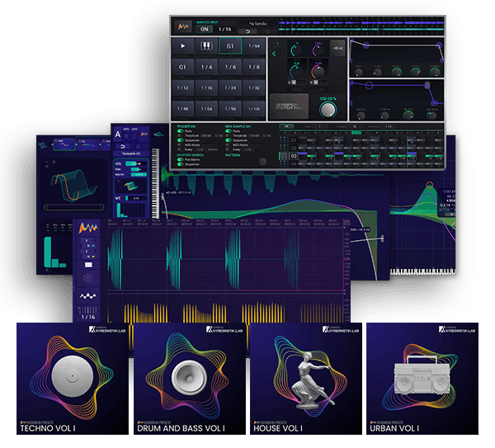Viewport: 495px width, 448px height.
Task: Toggle the Trigger On Pads switch
Action: pos(180,131)
